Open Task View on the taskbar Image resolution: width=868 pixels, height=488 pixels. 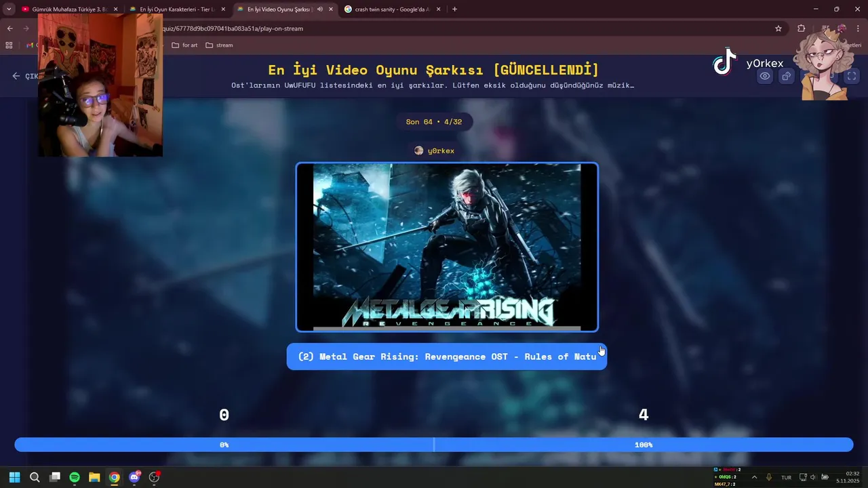point(55,477)
